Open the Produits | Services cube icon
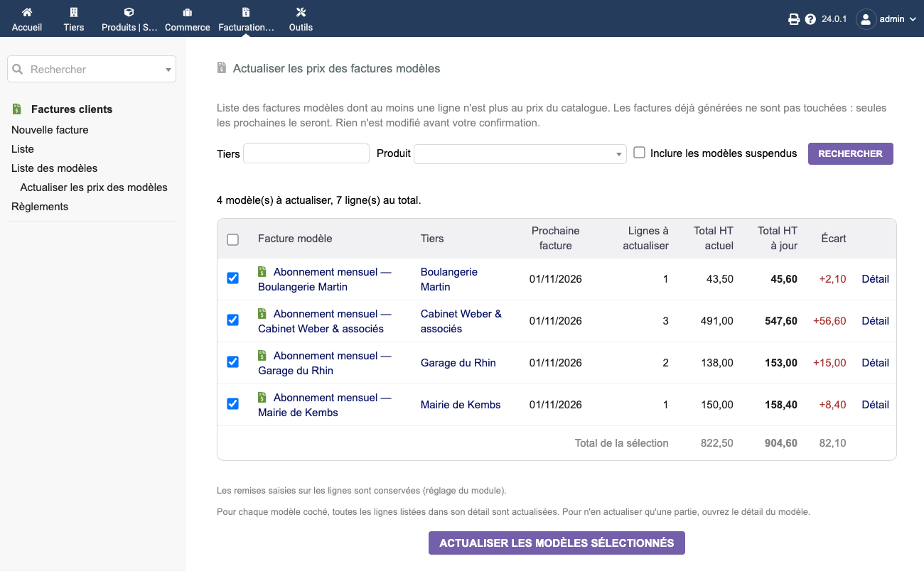The image size is (924, 571). coord(129,12)
